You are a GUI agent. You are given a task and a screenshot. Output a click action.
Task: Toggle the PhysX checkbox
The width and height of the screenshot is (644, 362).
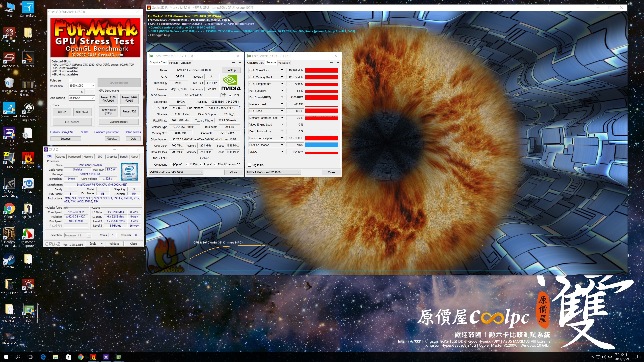[201, 164]
